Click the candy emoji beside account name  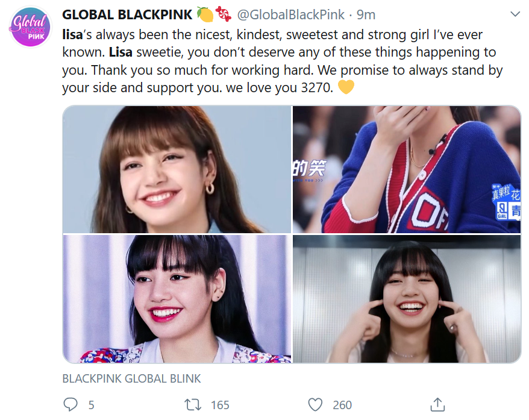tap(224, 14)
